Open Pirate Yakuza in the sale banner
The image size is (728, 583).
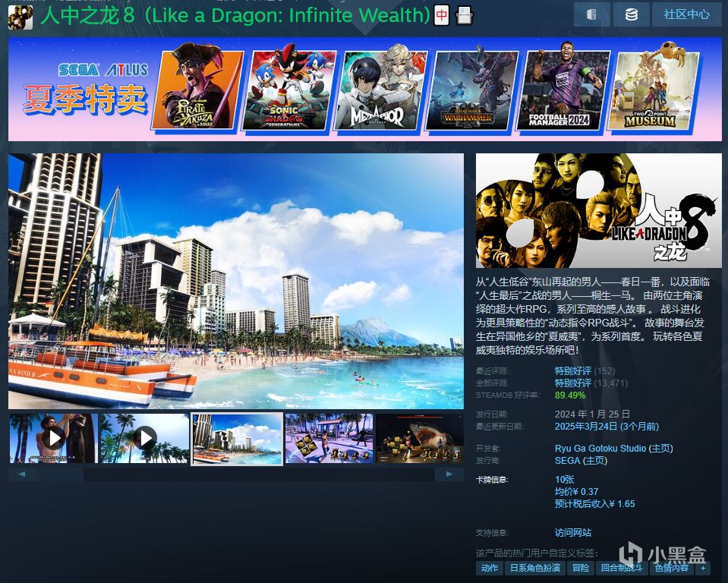pos(198,89)
